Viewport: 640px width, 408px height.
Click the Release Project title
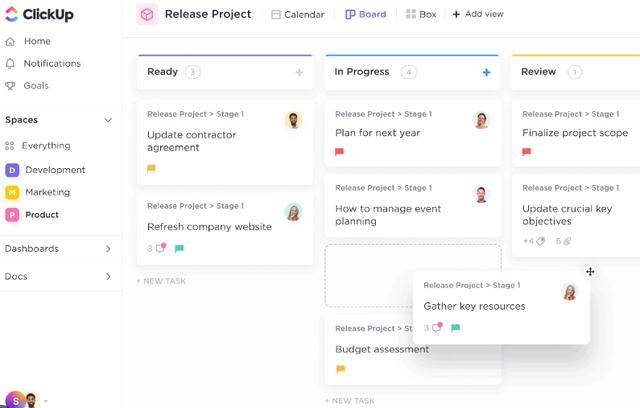pyautogui.click(x=208, y=14)
